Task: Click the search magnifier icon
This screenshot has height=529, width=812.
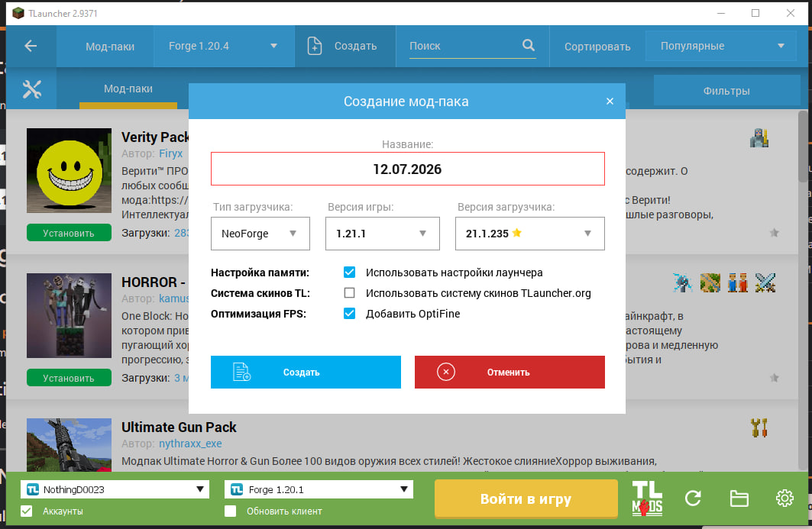Action: click(528, 46)
